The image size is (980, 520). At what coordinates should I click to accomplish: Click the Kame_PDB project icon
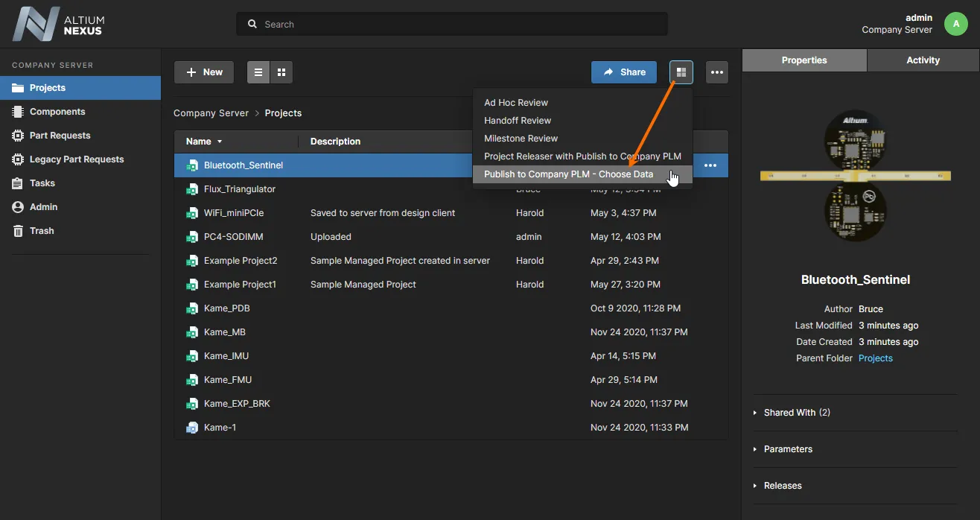[192, 308]
